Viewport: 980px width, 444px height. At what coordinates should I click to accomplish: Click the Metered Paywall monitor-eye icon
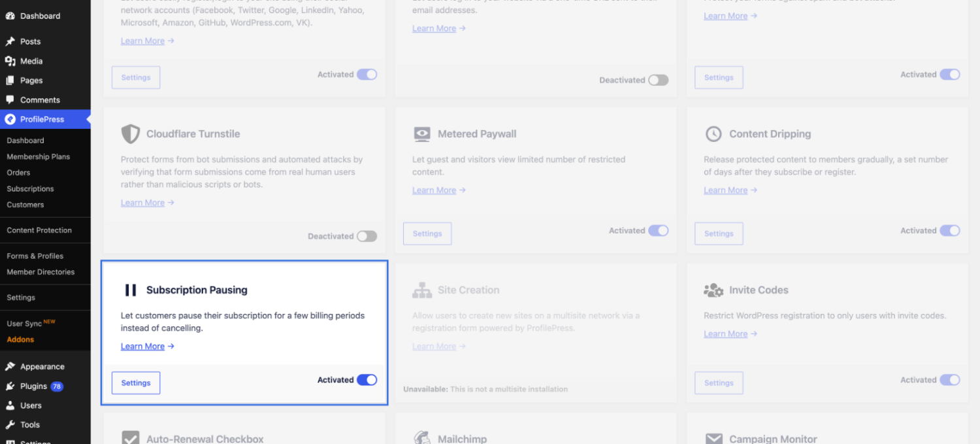(422, 134)
